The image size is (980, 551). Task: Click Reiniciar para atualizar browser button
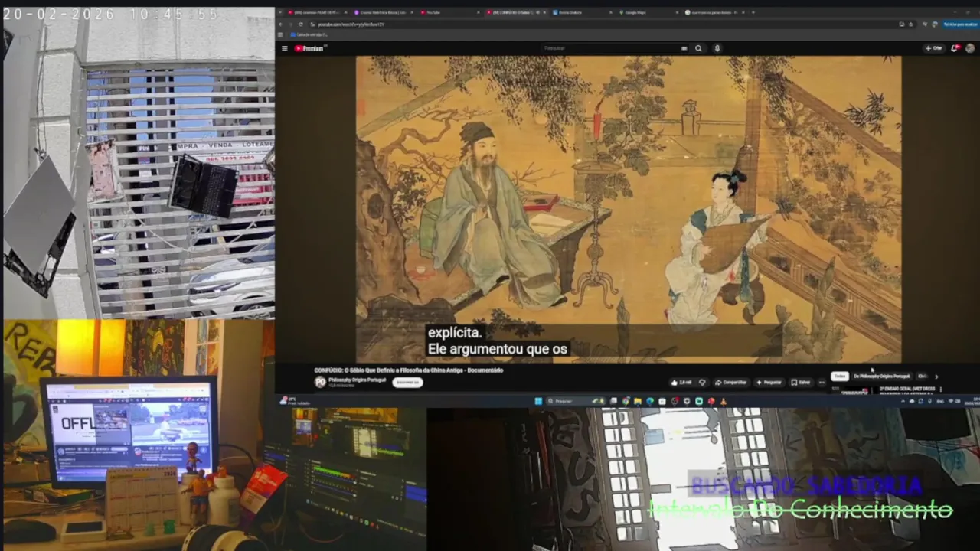(960, 24)
